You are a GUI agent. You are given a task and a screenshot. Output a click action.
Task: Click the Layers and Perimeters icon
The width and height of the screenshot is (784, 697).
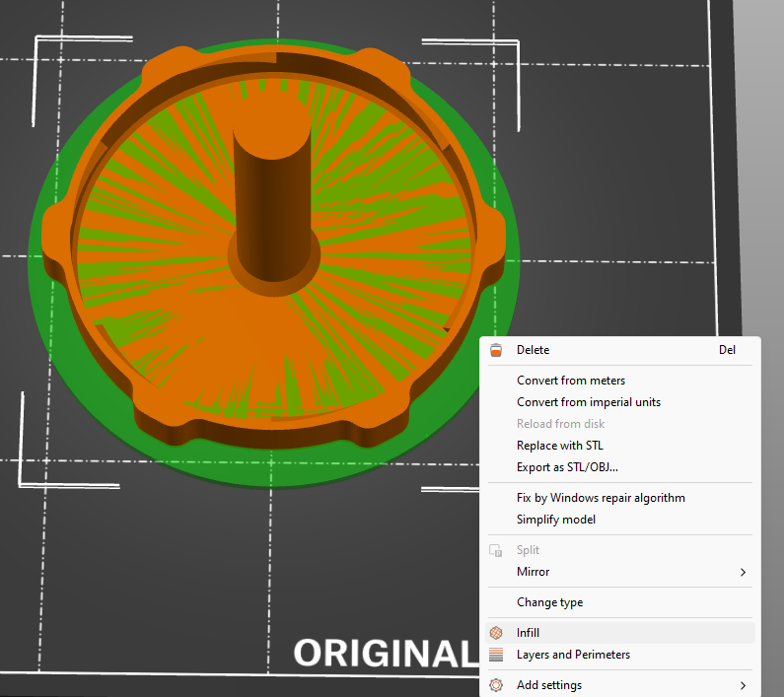pos(496,655)
